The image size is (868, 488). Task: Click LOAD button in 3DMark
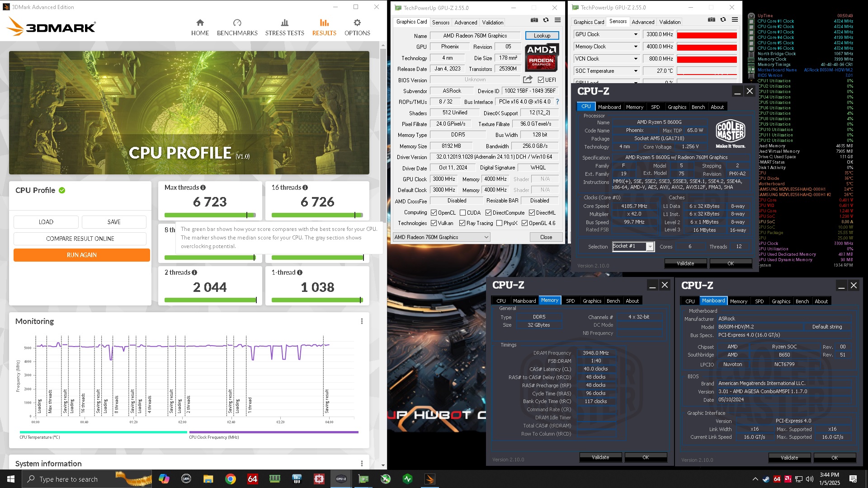coord(46,222)
